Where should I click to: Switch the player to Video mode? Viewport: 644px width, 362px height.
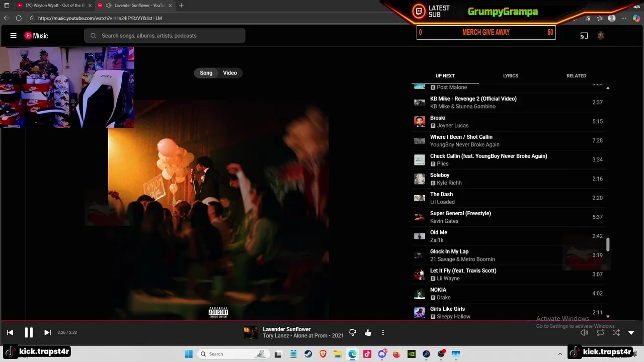[230, 73]
